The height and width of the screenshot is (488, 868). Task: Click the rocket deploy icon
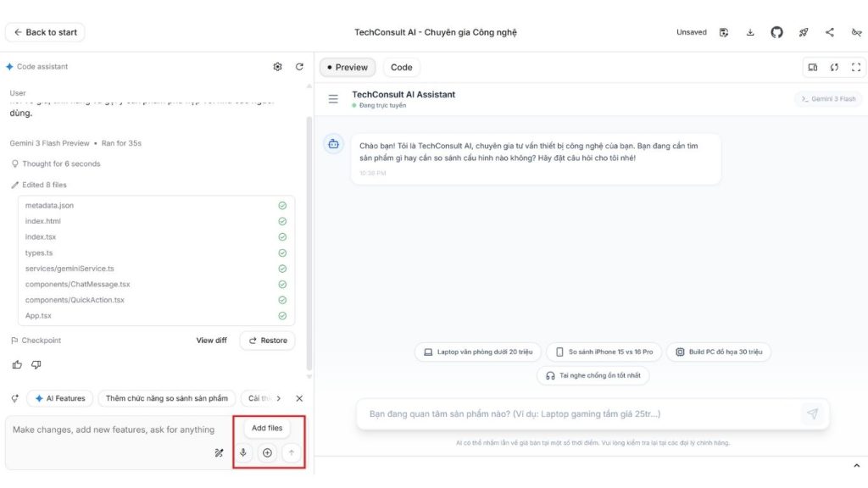803,32
